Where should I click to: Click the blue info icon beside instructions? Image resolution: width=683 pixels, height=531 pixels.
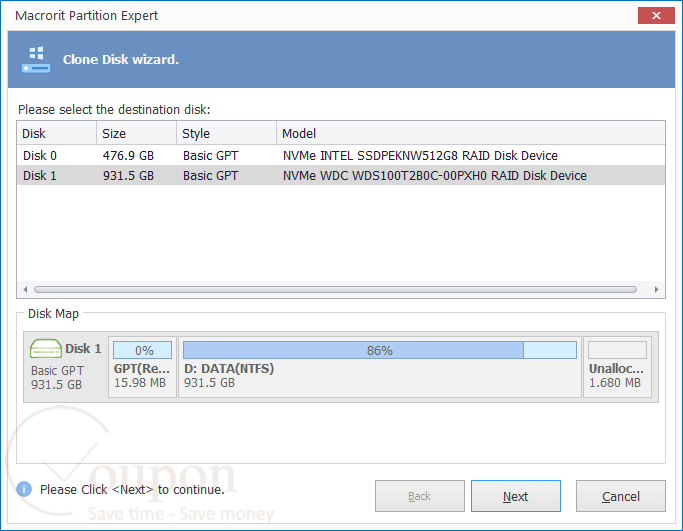[24, 489]
